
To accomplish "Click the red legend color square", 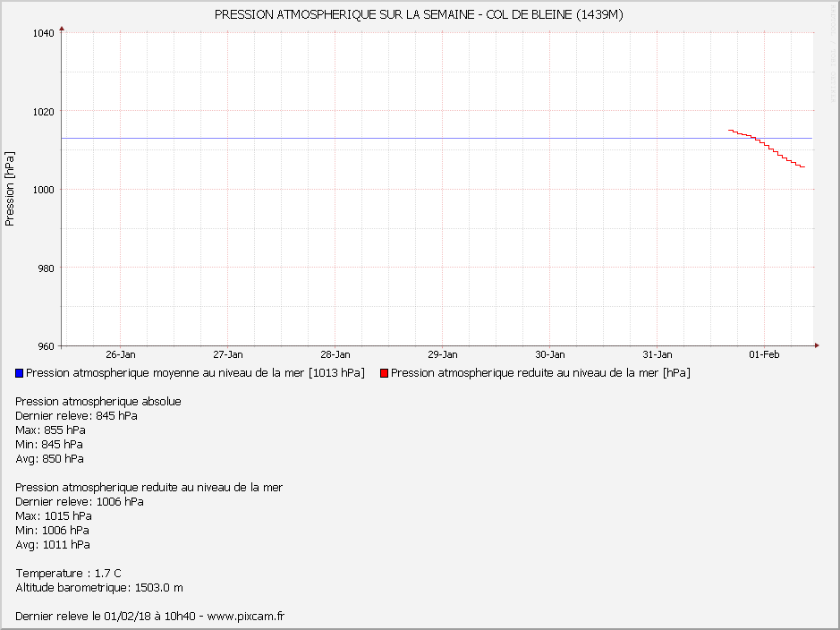I will pos(385,373).
